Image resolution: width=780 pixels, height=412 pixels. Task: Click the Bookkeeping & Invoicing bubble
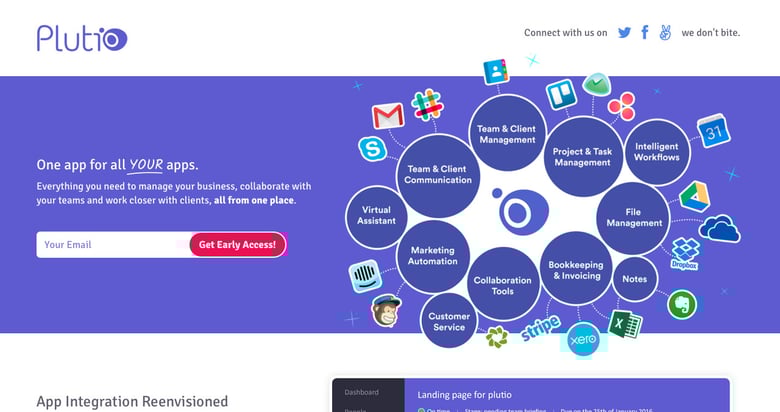pyautogui.click(x=576, y=271)
